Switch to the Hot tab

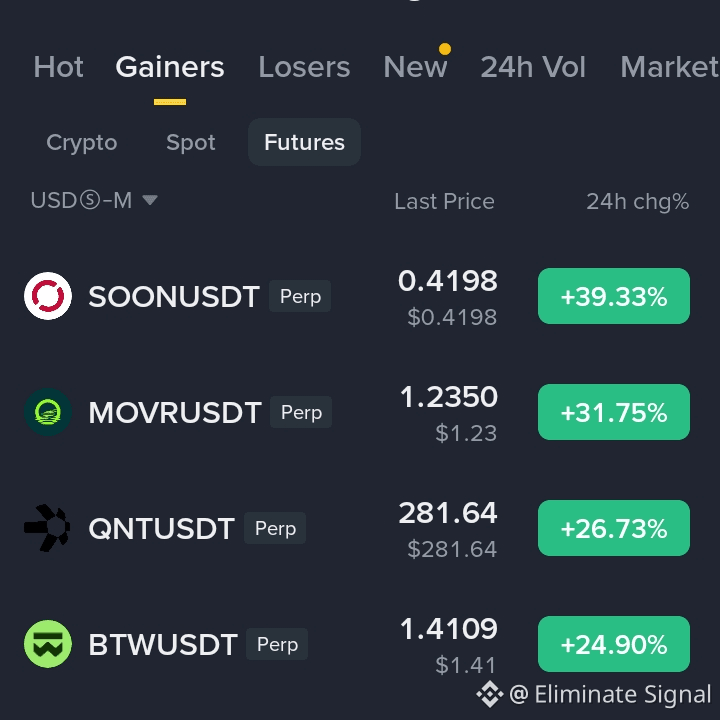pos(58,67)
